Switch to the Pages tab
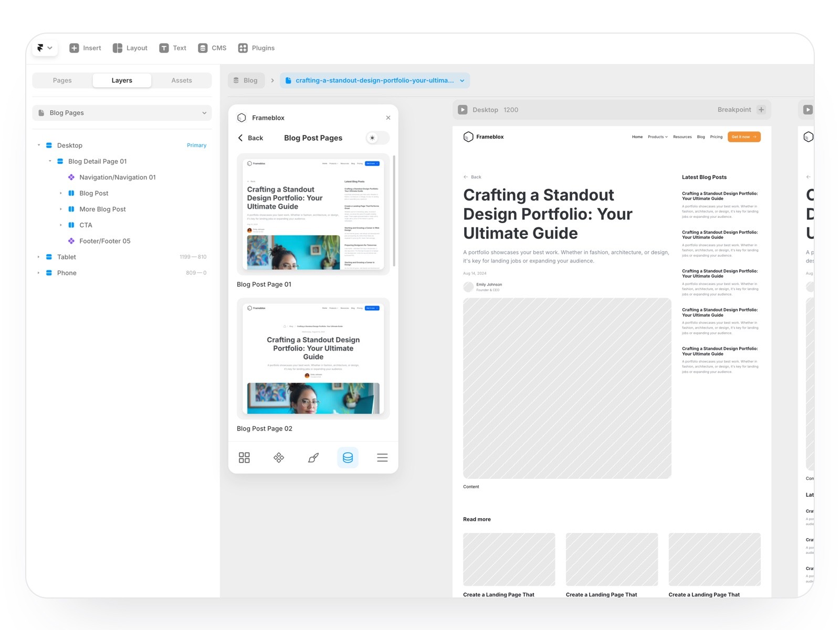 pos(62,80)
